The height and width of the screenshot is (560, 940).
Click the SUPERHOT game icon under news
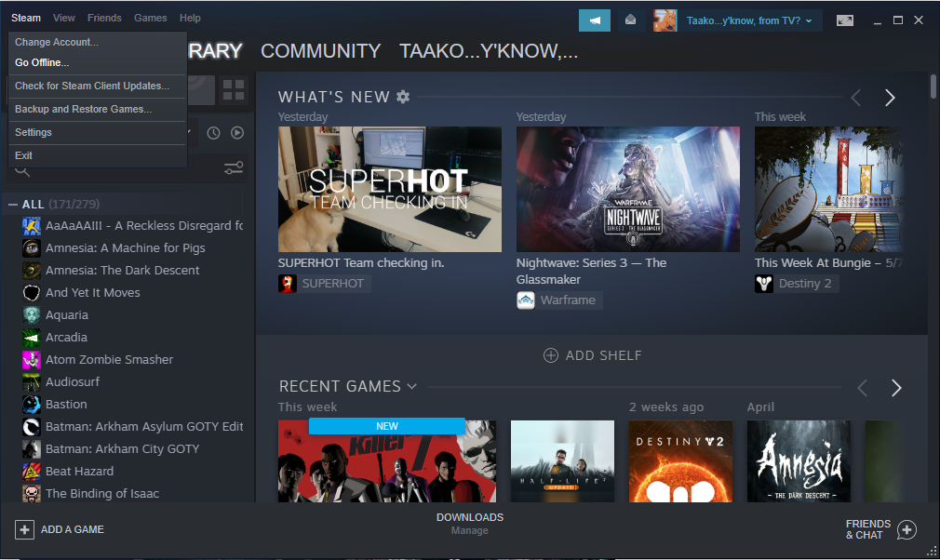[288, 284]
